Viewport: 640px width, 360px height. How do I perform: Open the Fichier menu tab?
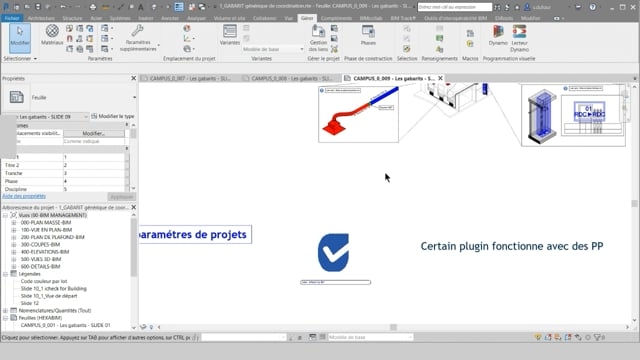[x=12, y=18]
